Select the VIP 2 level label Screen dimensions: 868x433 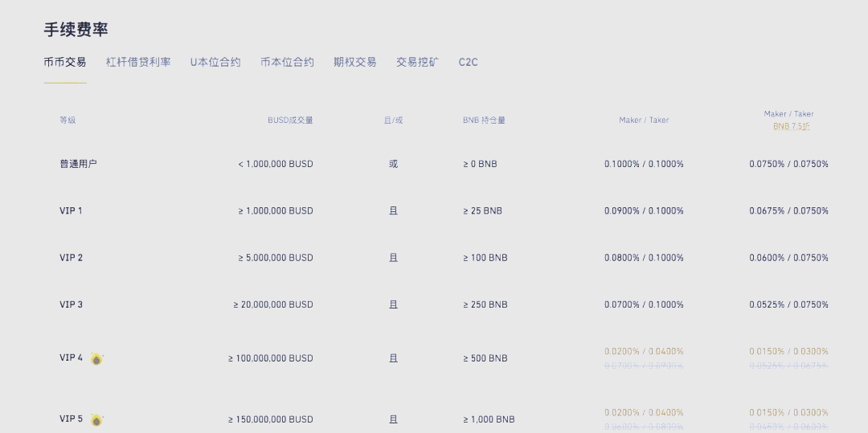tap(71, 258)
